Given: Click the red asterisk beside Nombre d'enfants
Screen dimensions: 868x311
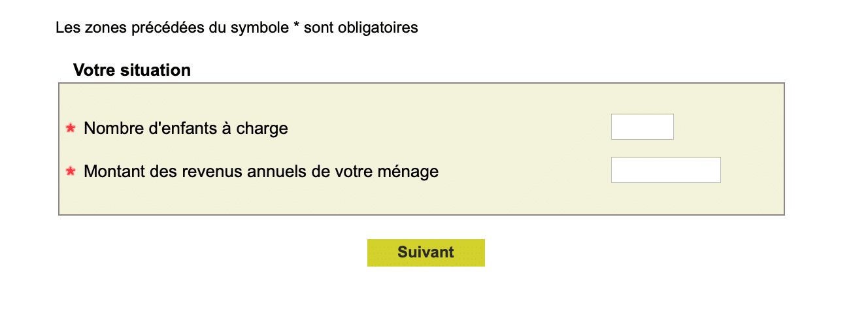Looking at the screenshot, I should pyautogui.click(x=71, y=128).
